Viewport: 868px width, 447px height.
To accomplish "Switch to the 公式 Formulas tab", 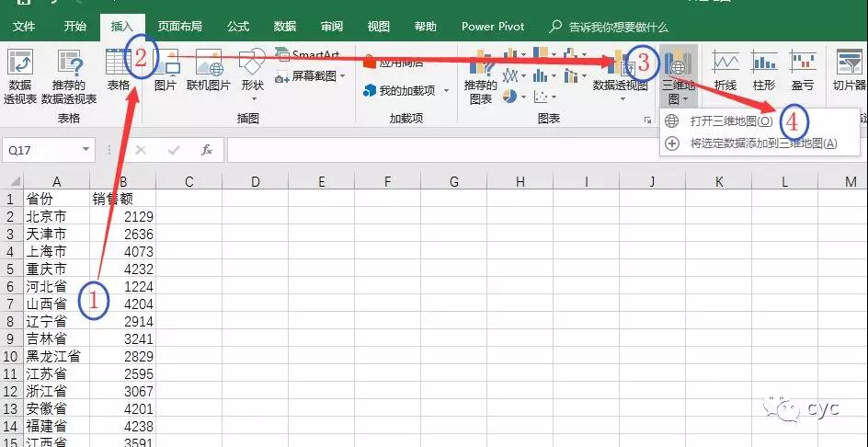I will tap(238, 26).
